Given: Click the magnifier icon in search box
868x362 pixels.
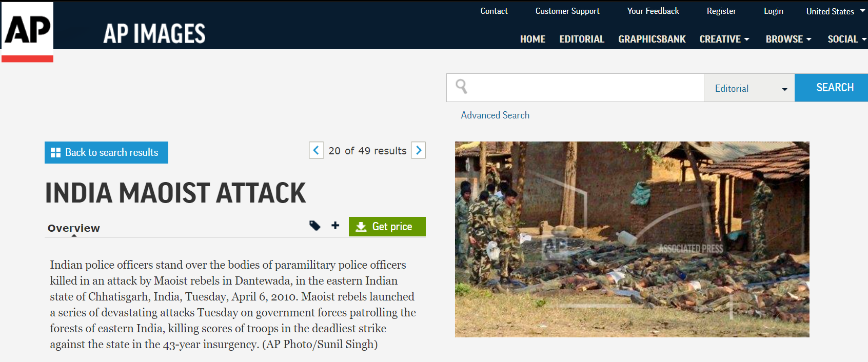Looking at the screenshot, I should coord(461,87).
